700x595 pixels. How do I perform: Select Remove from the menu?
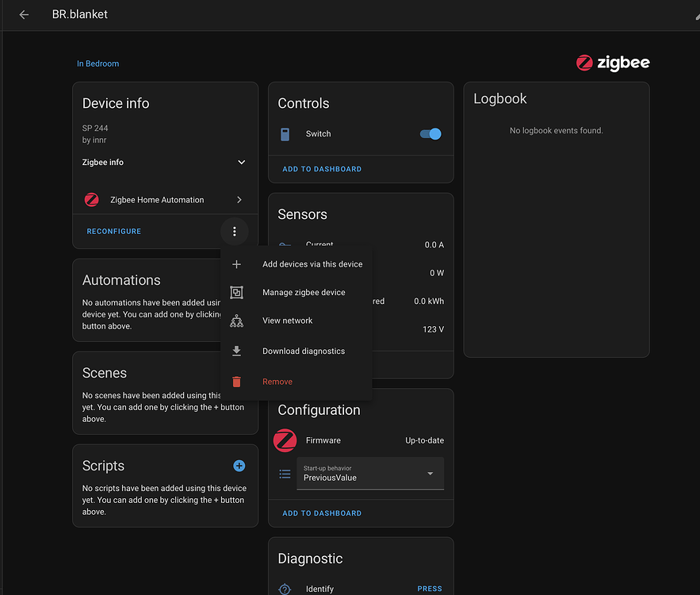click(296, 382)
